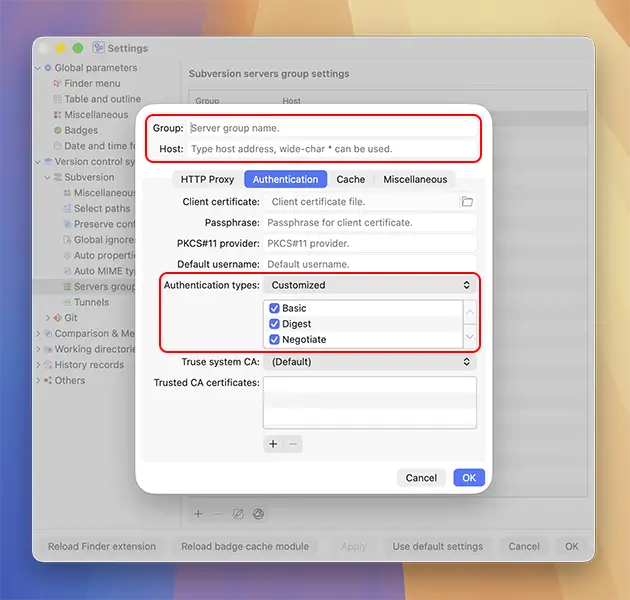Click the Trusted CA certificates list box
The image size is (630, 600).
tap(370, 402)
